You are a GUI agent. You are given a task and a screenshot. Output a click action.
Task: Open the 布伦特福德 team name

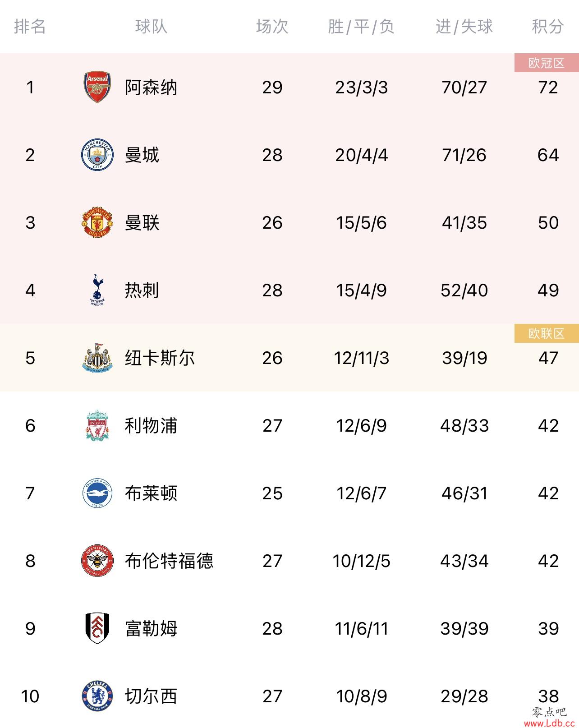tap(169, 561)
